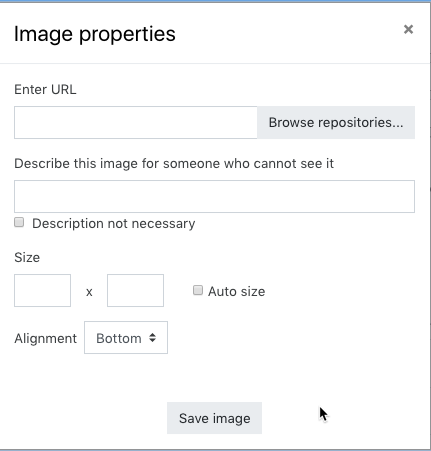Screen dimensions: 431x451
Task: Click the Description not necessary label text
Action: coord(114,223)
